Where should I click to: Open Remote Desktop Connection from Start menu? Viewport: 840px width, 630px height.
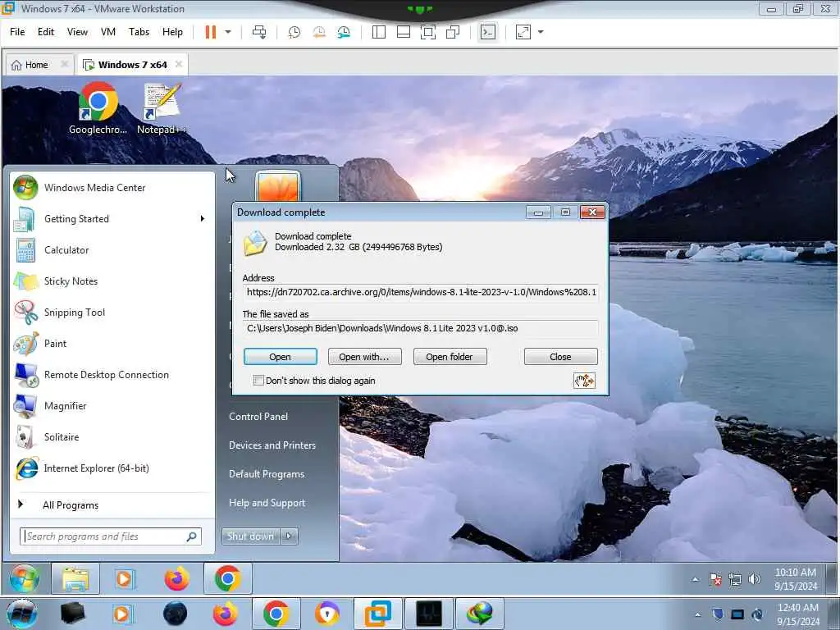pos(112,374)
